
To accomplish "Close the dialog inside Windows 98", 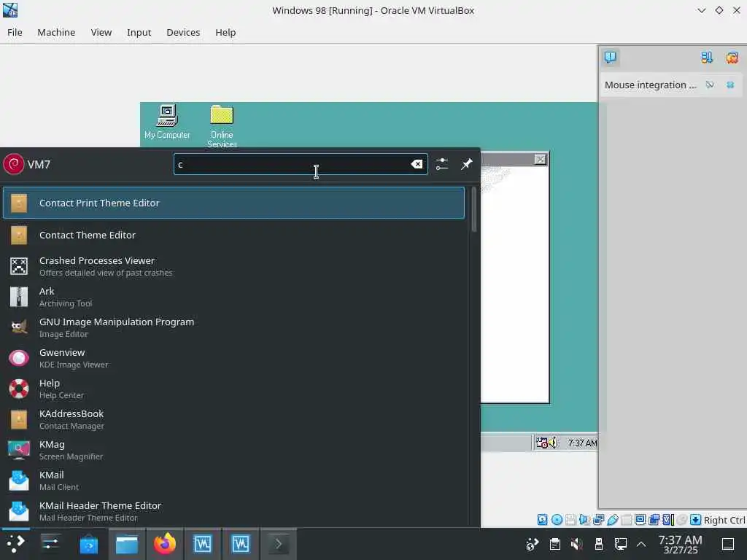I will tap(540, 160).
